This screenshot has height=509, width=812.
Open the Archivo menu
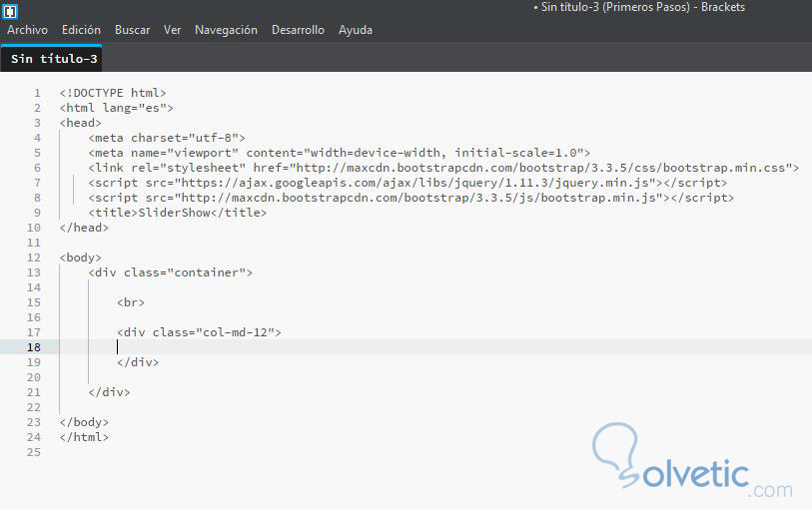pyautogui.click(x=27, y=30)
